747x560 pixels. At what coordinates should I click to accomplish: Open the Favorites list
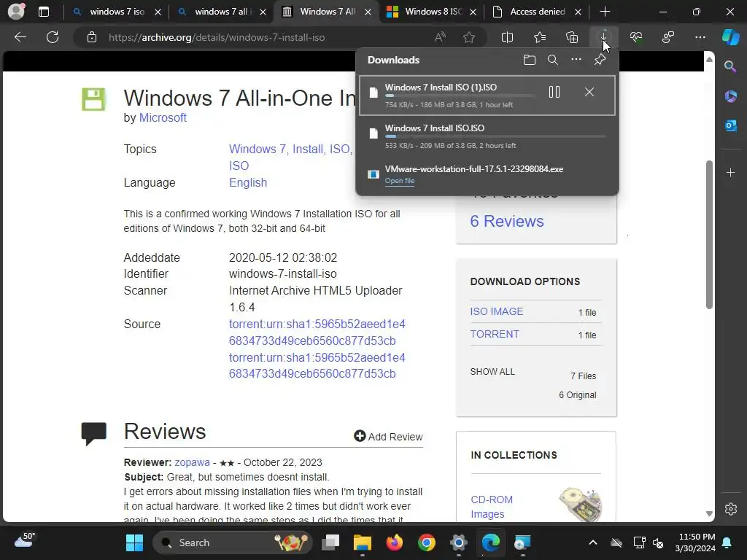point(540,37)
